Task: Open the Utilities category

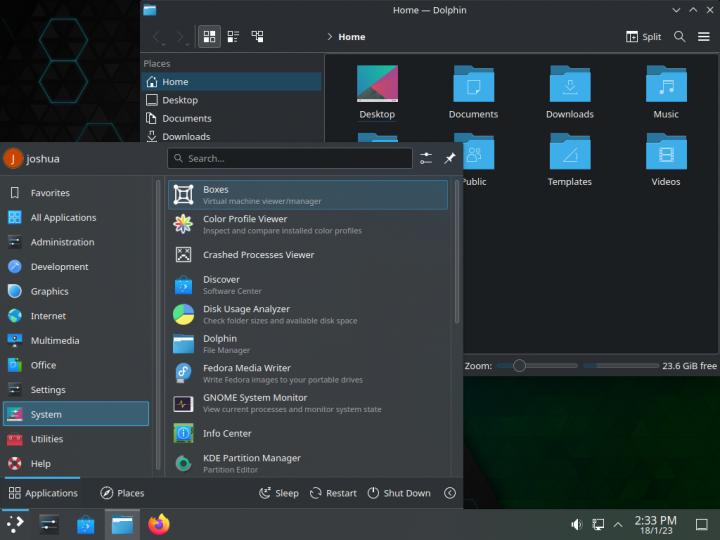Action: (x=76, y=439)
